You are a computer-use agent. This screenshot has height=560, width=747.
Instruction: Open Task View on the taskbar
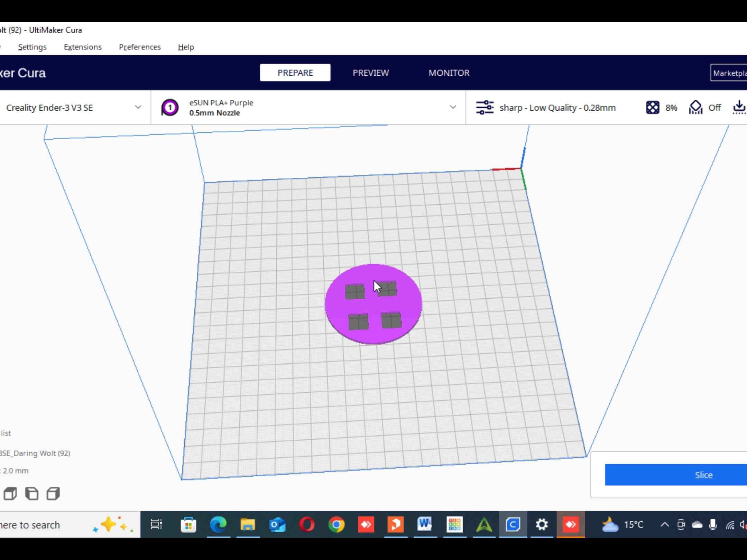pos(156,525)
